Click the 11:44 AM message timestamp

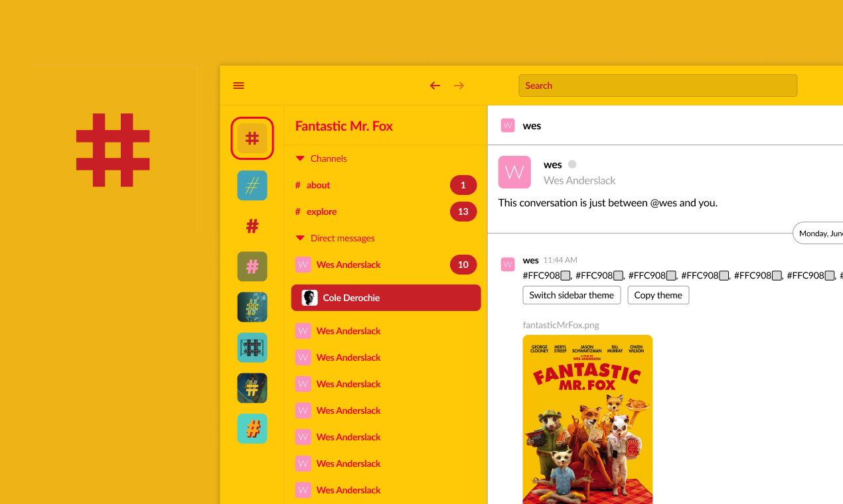[560, 260]
